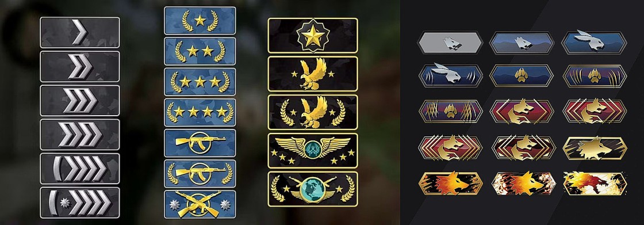This screenshot has width=644, height=225.
Task: Select the silver badge with two chevrons
Action: 80,67
